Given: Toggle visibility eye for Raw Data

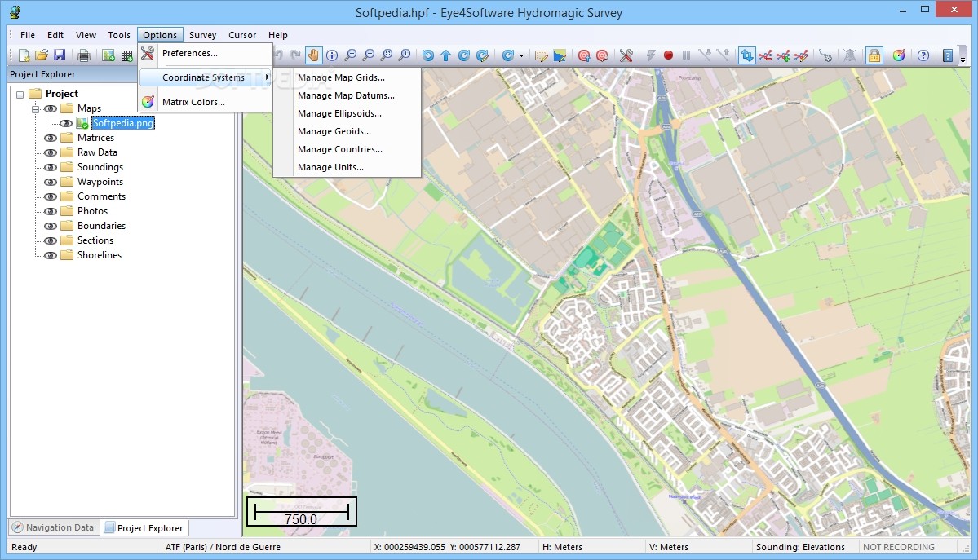Looking at the screenshot, I should [x=51, y=152].
